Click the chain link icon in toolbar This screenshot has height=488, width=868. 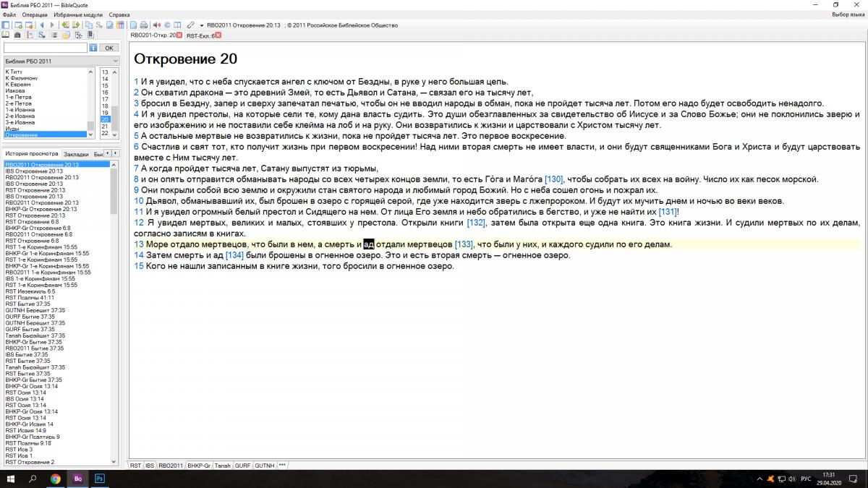point(190,25)
